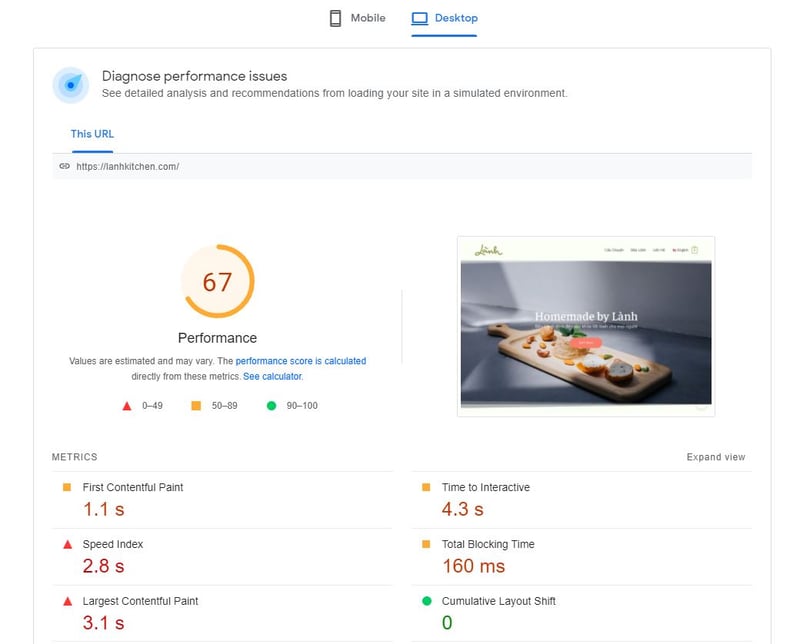Click the link chain icon beside URL

[x=64, y=166]
